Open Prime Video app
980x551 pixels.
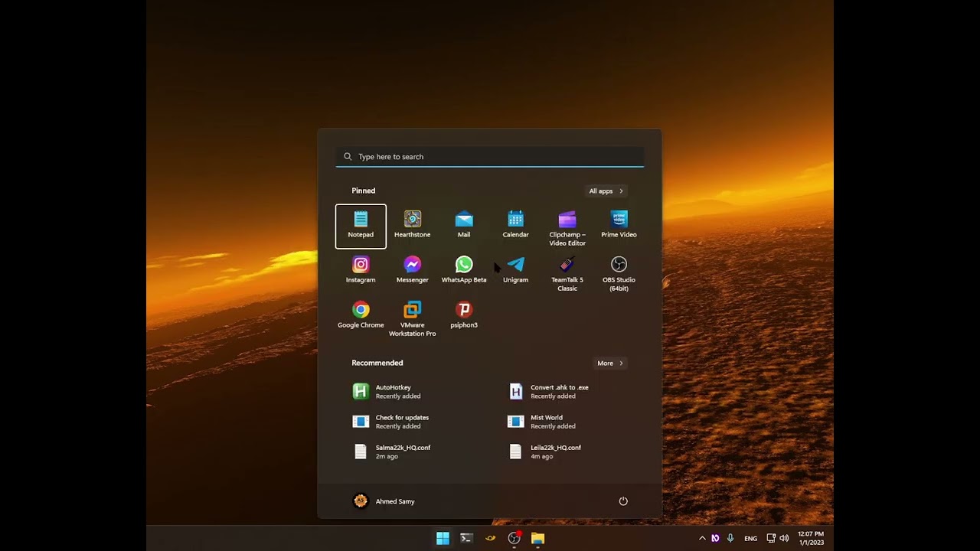pyautogui.click(x=619, y=226)
